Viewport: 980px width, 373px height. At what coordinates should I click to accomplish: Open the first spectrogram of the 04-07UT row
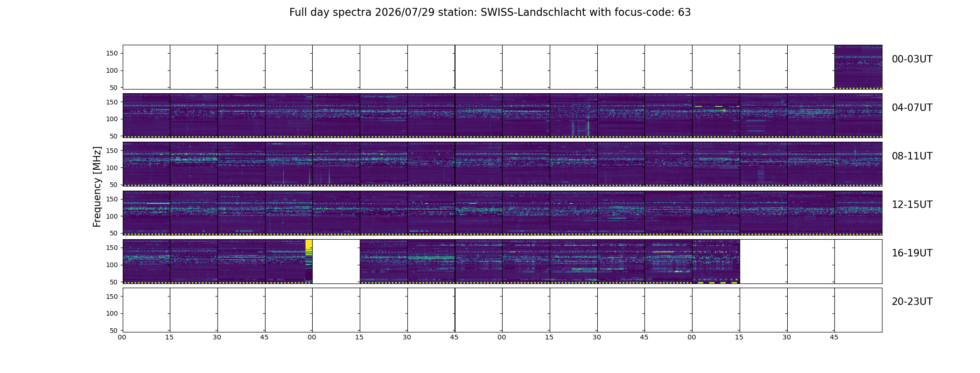[x=146, y=116]
